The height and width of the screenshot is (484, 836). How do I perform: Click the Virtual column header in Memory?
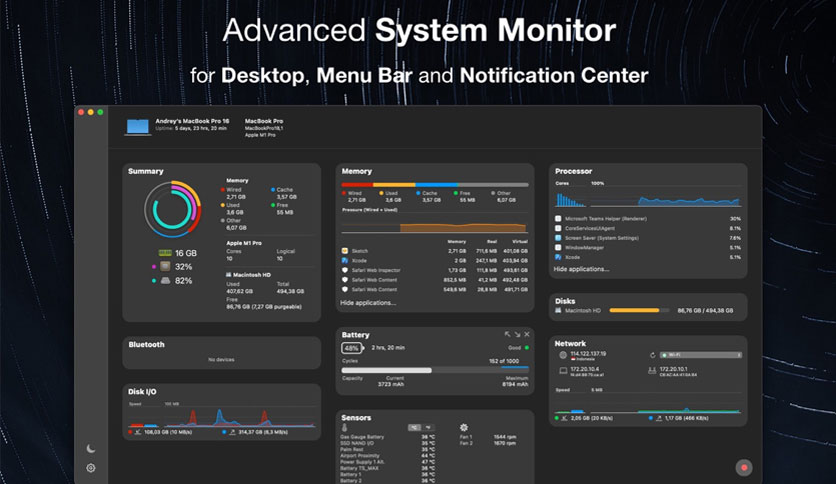coord(520,241)
